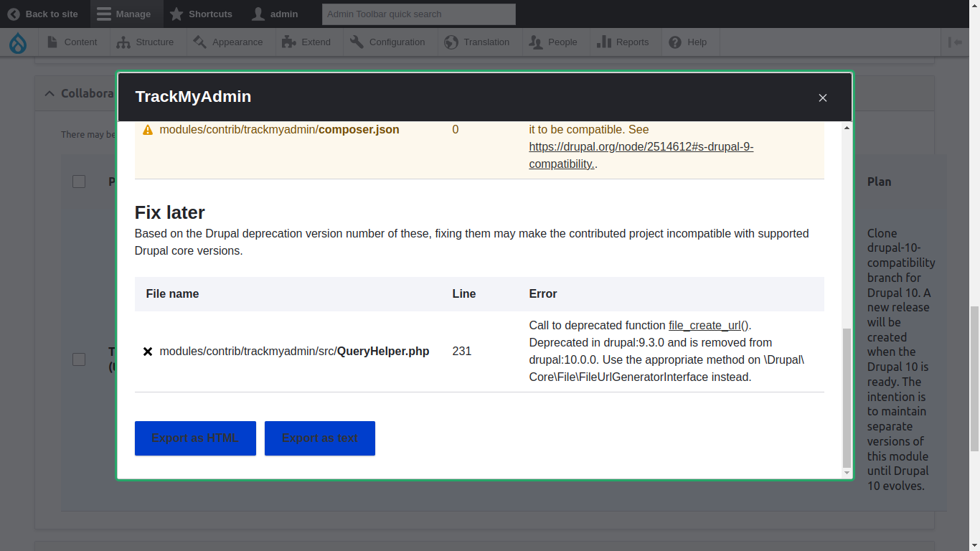Viewport: 980px width, 551px height.
Task: Click the TrackMyAdmin dialog title
Action: click(193, 97)
